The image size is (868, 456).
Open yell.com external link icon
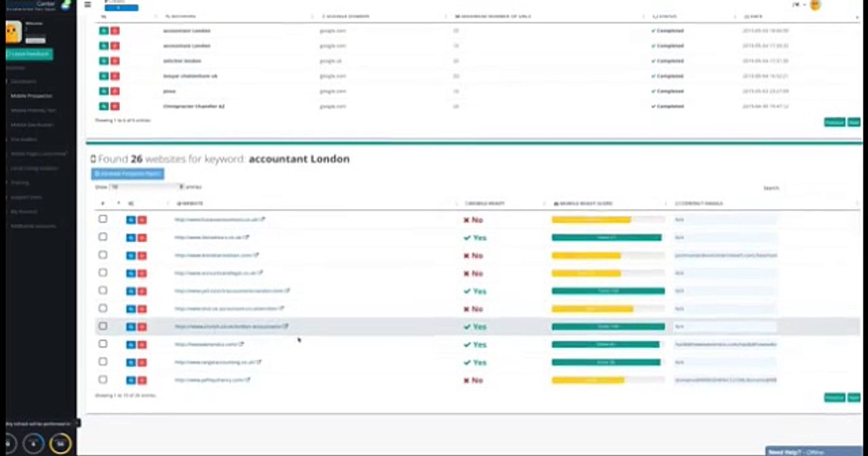coord(287,291)
